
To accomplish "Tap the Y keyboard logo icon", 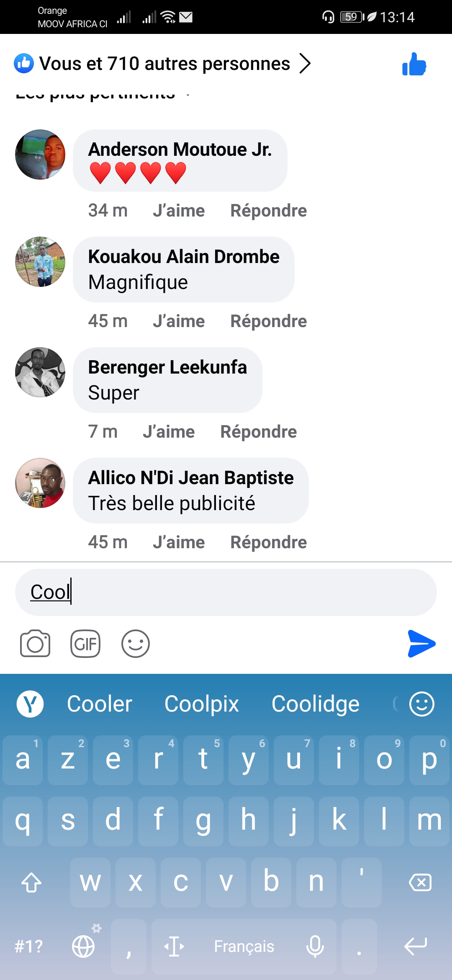I will click(30, 704).
